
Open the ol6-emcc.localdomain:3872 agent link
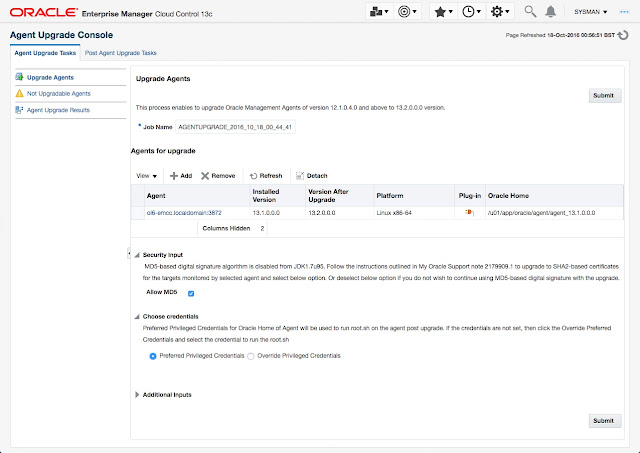(184, 213)
